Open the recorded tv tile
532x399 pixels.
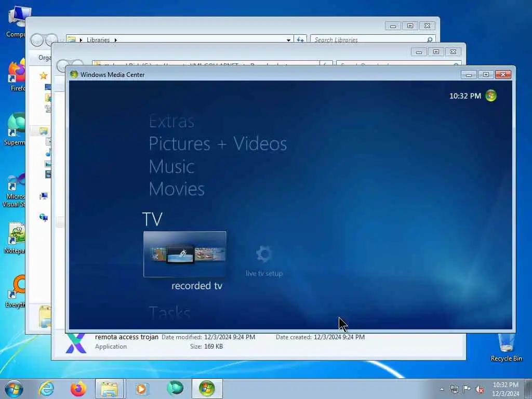tap(185, 254)
